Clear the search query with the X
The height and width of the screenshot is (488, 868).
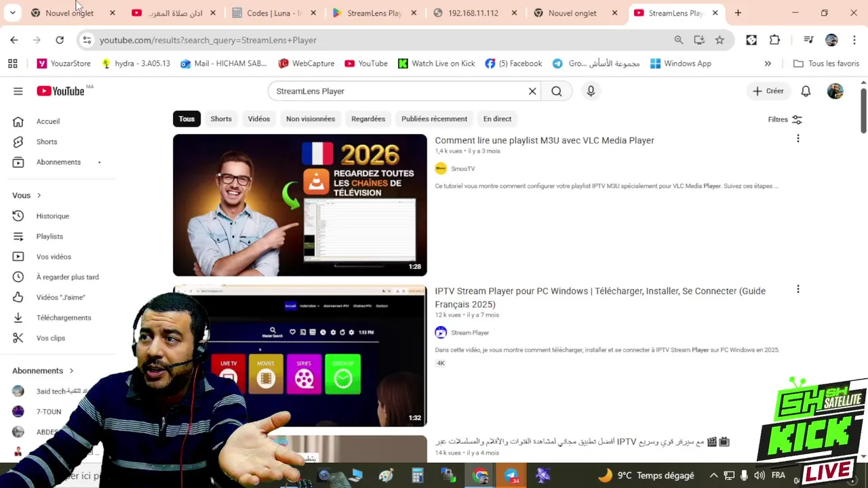tap(532, 91)
